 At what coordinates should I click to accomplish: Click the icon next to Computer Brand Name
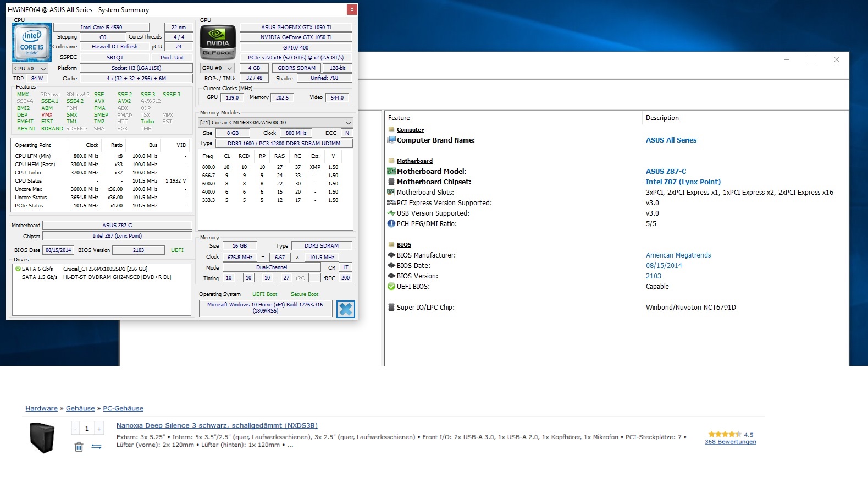point(391,140)
